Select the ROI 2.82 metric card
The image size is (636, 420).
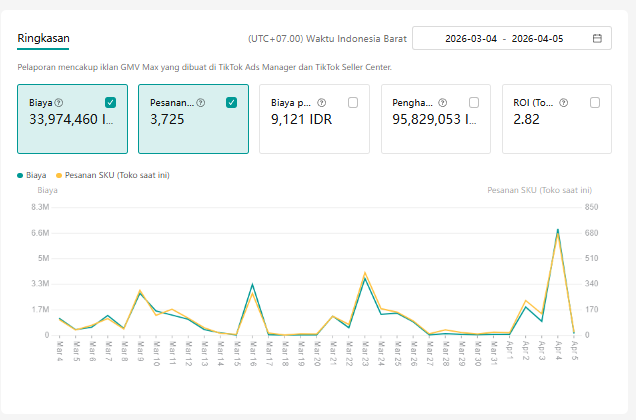557,119
